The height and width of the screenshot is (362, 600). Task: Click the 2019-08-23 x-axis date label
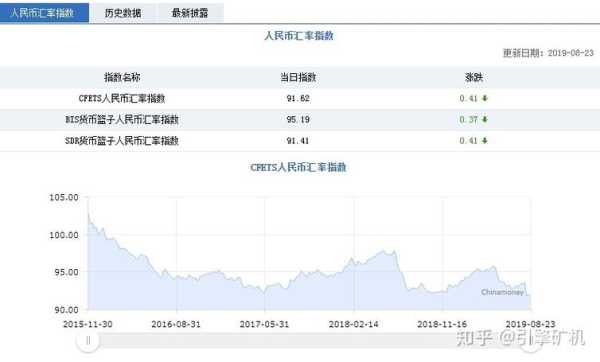(530, 324)
